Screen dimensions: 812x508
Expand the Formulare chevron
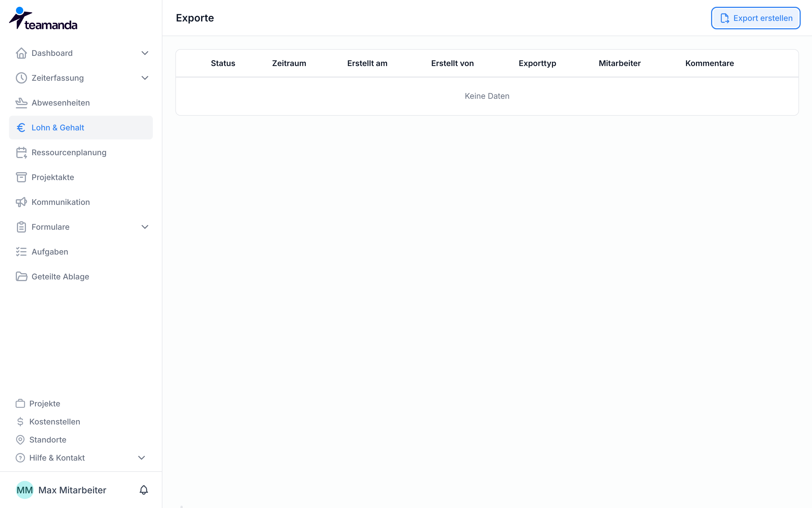145,227
